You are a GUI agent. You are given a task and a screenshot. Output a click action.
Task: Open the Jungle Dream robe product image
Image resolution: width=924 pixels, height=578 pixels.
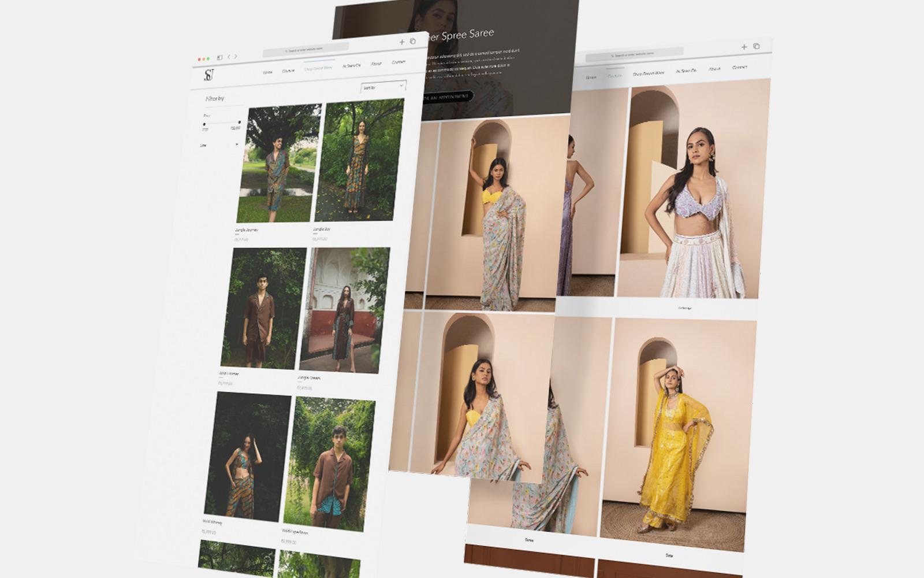pyautogui.click(x=345, y=310)
